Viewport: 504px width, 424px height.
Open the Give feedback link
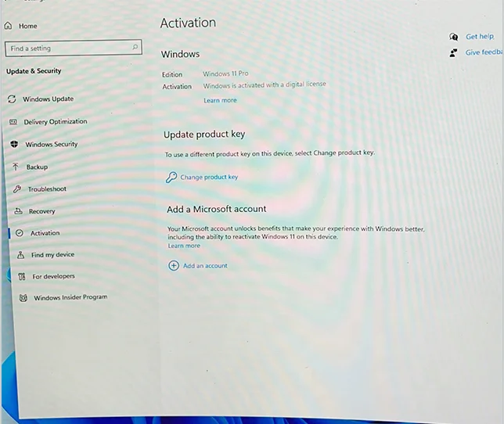(x=484, y=52)
